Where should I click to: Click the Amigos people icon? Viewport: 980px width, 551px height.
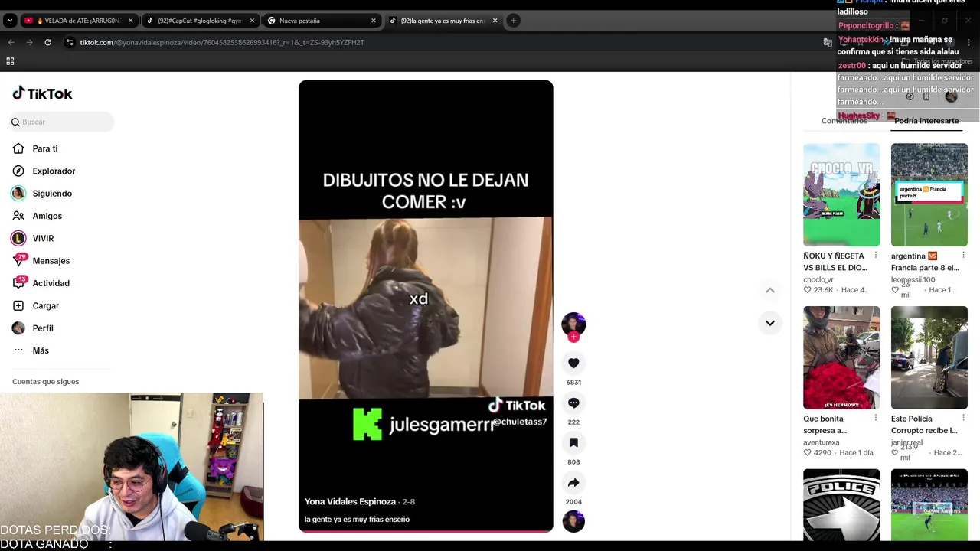click(18, 216)
